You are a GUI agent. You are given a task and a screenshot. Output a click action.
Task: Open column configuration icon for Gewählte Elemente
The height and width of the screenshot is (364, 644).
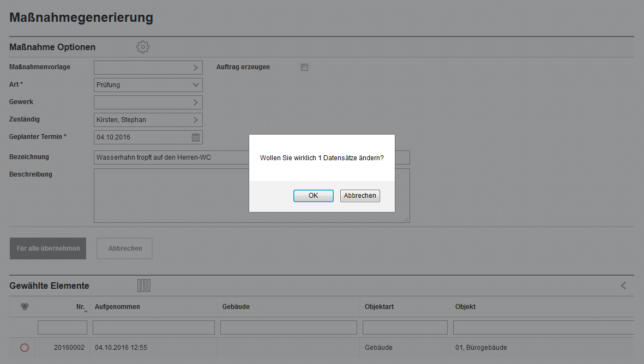144,286
